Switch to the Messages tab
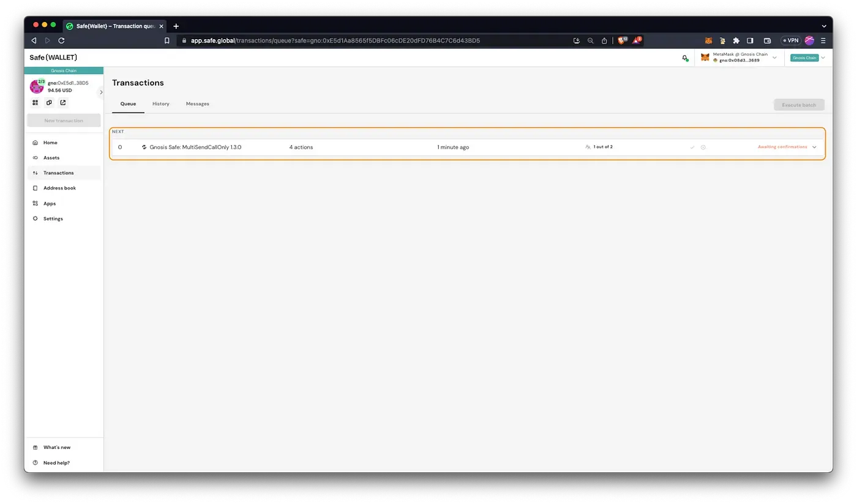Screen dimensions: 857x504 [198, 103]
